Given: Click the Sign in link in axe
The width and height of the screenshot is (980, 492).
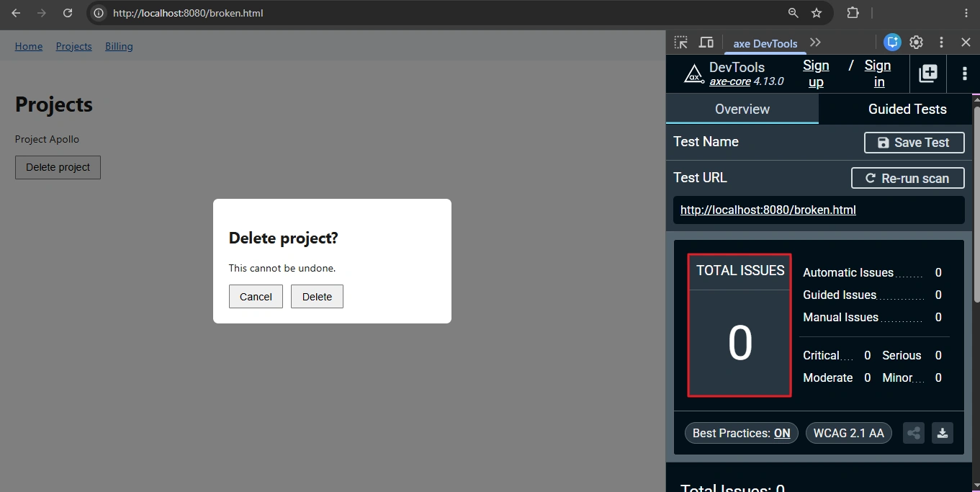Looking at the screenshot, I should [x=878, y=73].
